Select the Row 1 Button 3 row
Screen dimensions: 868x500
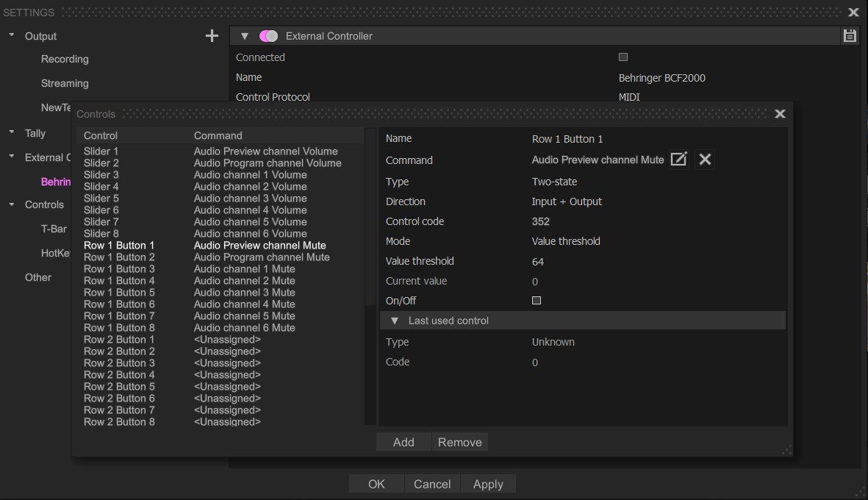point(220,268)
